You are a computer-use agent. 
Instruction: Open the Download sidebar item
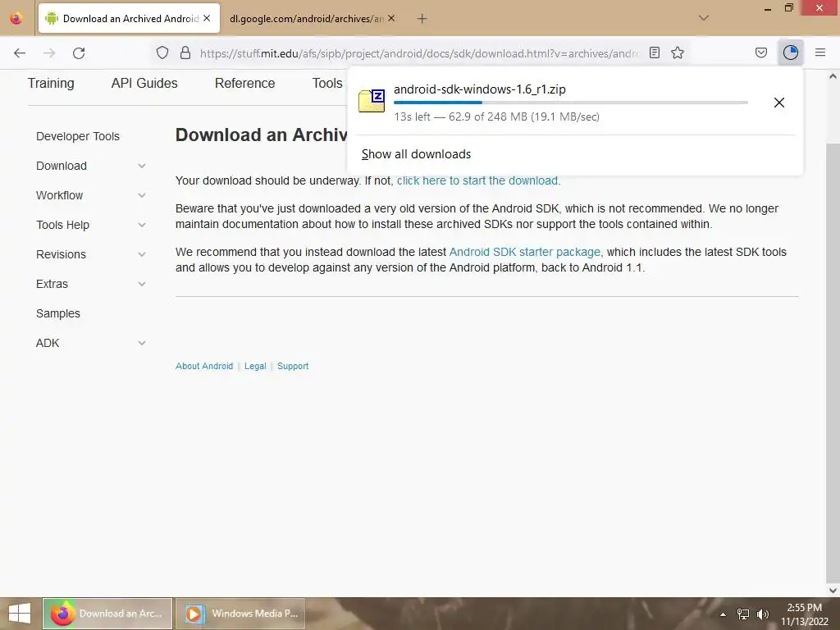[x=61, y=166]
